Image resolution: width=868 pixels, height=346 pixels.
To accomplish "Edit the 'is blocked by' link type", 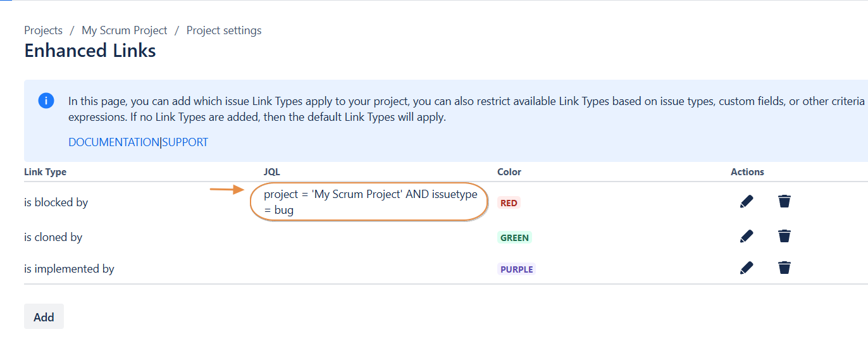I will [x=747, y=202].
